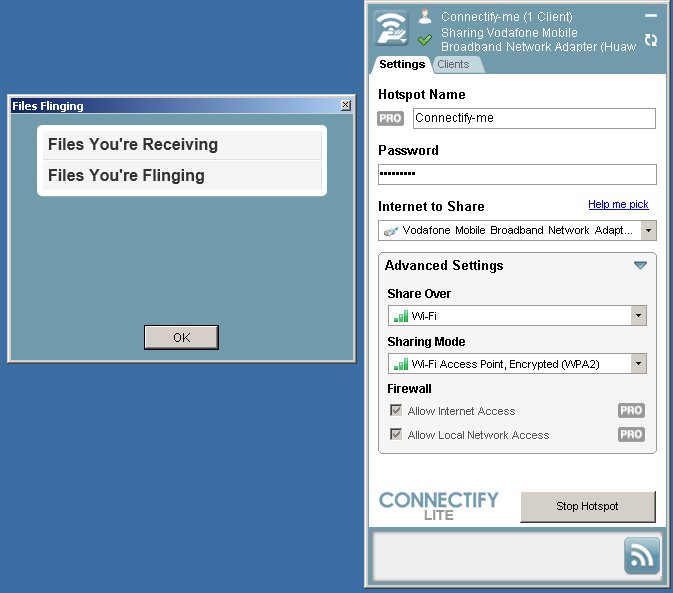The image size is (673, 593).
Task: Click the refresh arrows icon in header
Action: (x=651, y=40)
